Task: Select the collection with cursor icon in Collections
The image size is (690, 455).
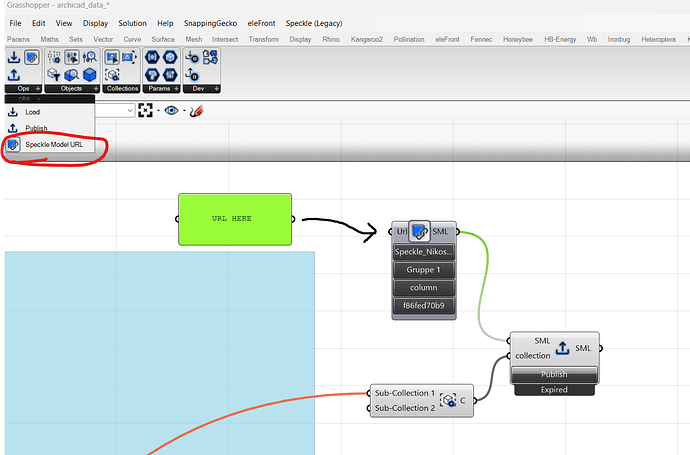Action: point(112,57)
